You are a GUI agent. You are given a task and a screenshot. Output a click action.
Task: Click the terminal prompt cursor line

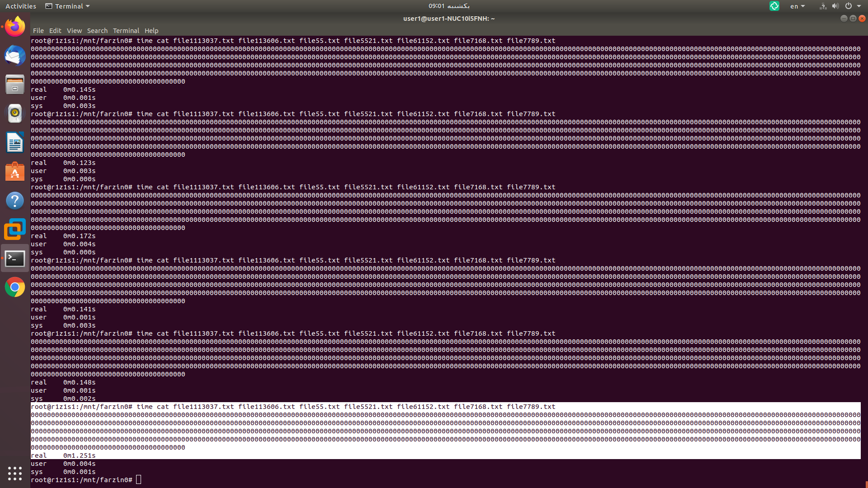pos(138,480)
